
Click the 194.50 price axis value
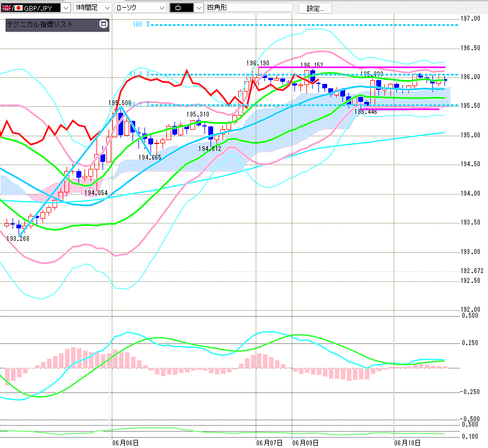pos(471,164)
